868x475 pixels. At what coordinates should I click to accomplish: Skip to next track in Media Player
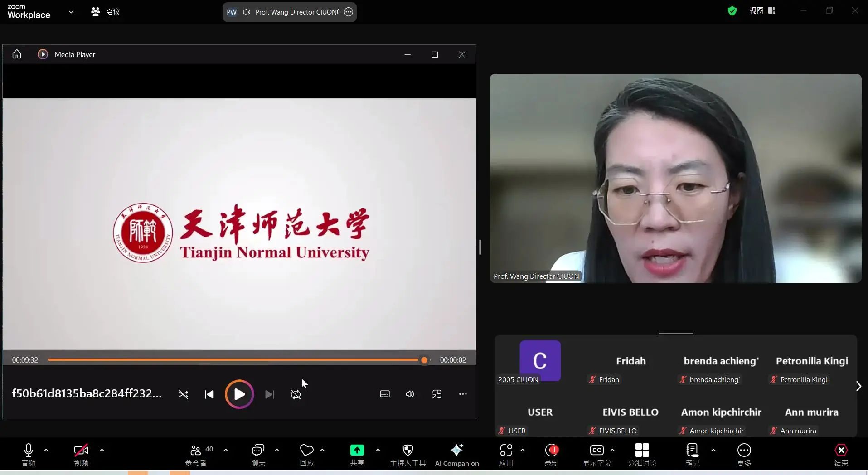pos(269,394)
